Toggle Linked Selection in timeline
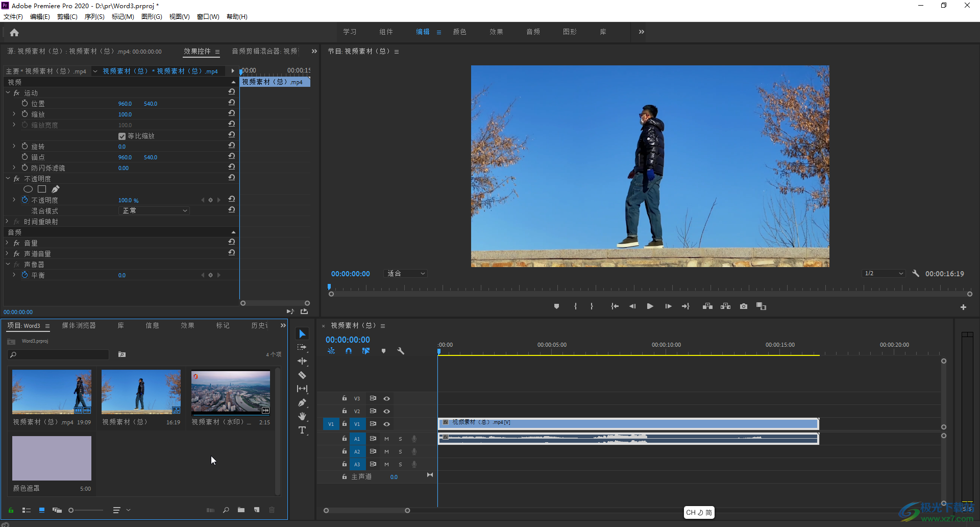The width and height of the screenshot is (980, 527). (x=366, y=351)
